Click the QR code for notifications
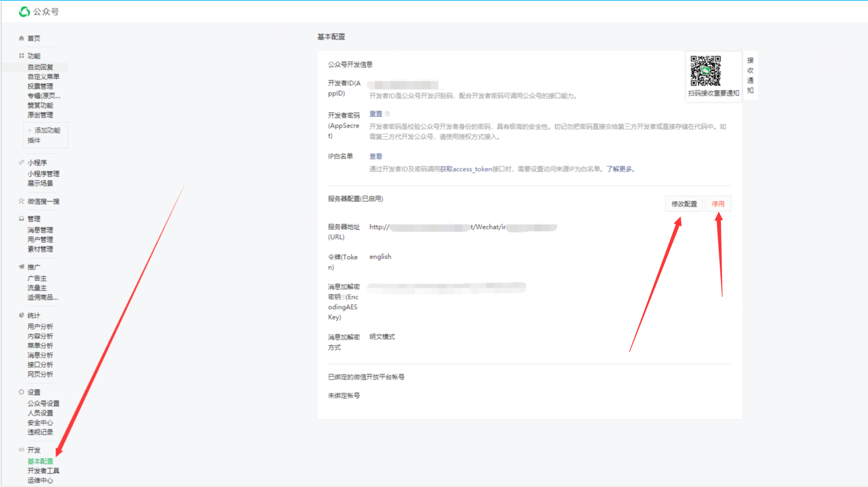The image size is (868, 487). pyautogui.click(x=705, y=71)
